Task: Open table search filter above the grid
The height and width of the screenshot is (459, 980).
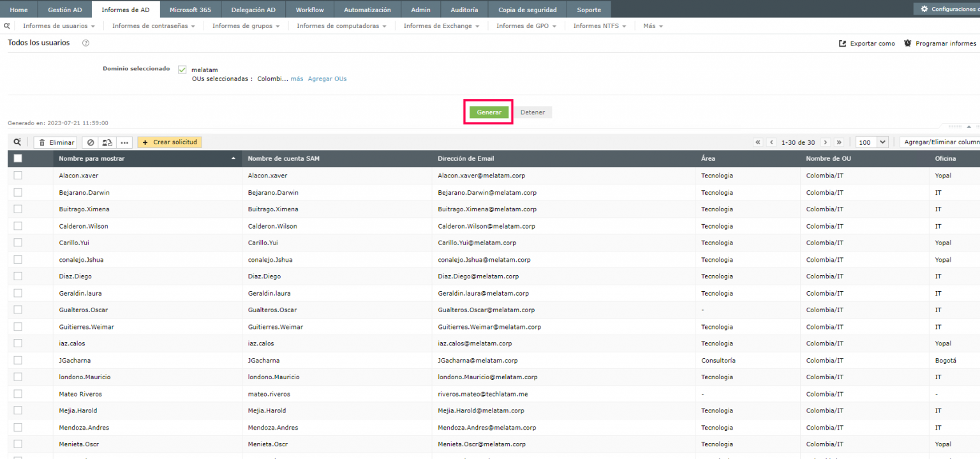Action: click(17, 142)
